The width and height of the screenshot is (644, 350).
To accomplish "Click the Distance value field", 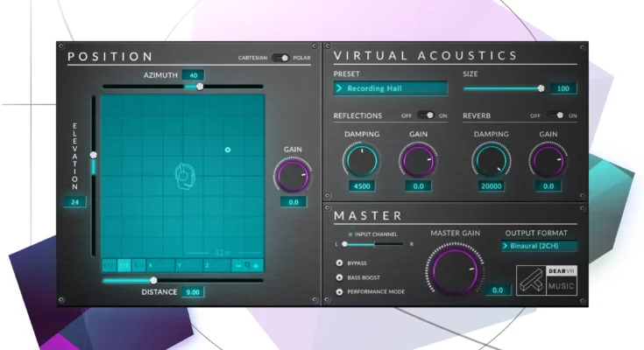I will (193, 292).
